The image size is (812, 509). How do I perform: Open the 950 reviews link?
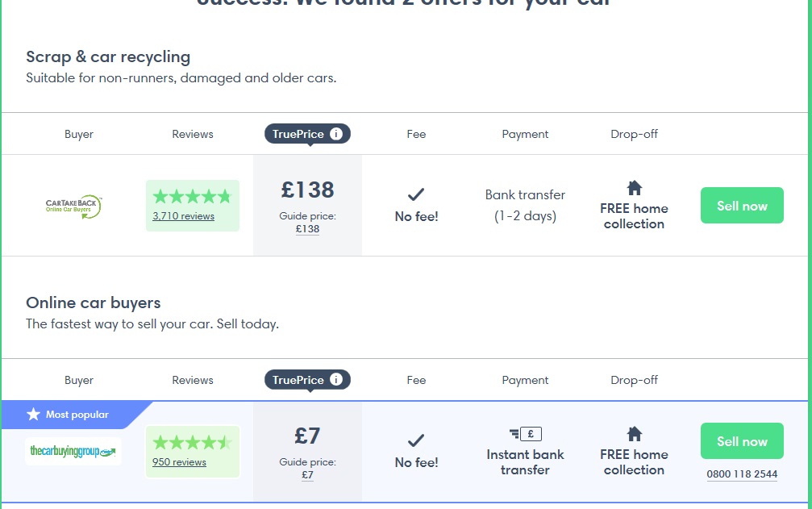tap(179, 462)
